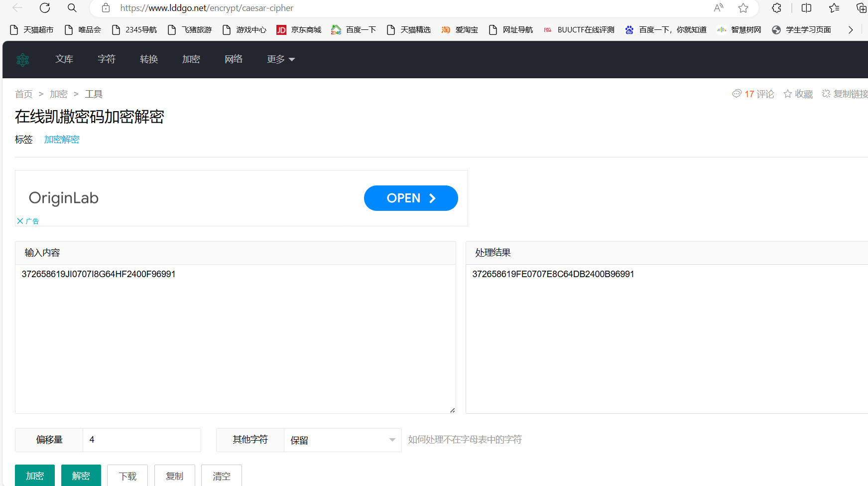The height and width of the screenshot is (486, 868).
Task: Open 网址导航 bookmark
Action: (511, 30)
